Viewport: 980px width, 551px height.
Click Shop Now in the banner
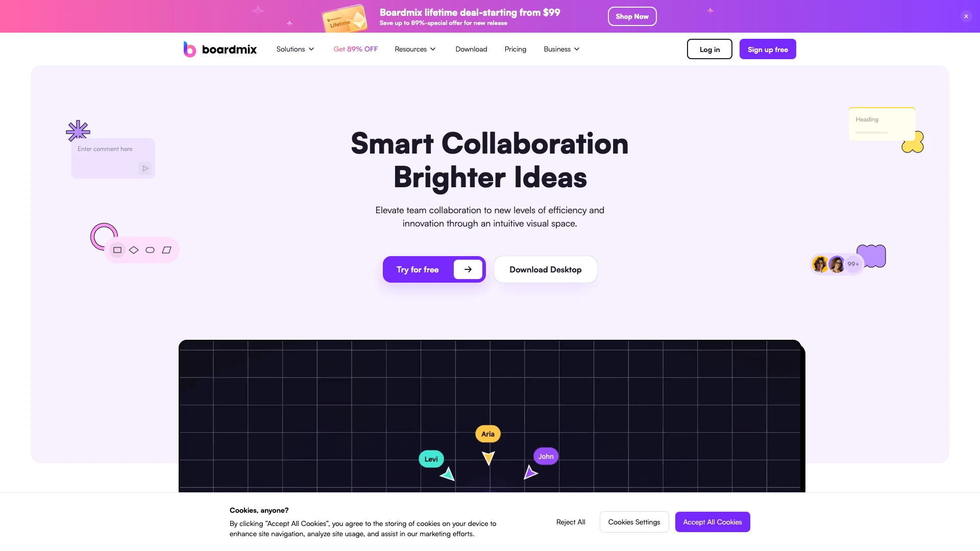click(x=631, y=16)
